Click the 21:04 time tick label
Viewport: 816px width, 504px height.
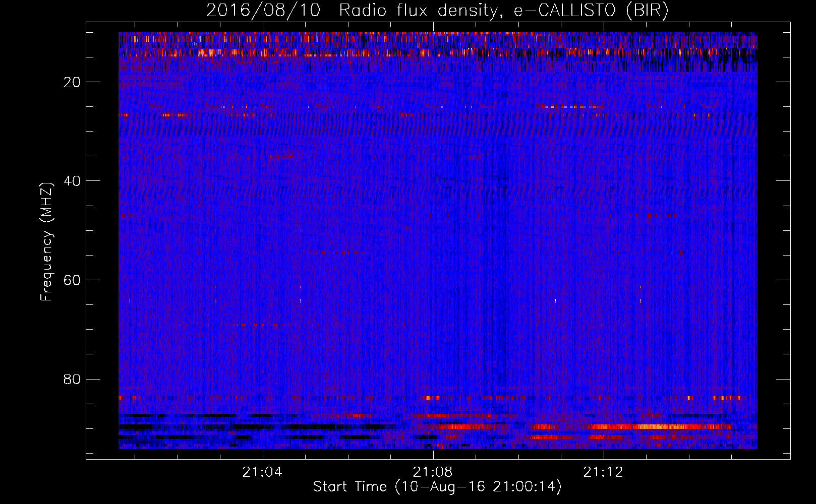[x=262, y=472]
